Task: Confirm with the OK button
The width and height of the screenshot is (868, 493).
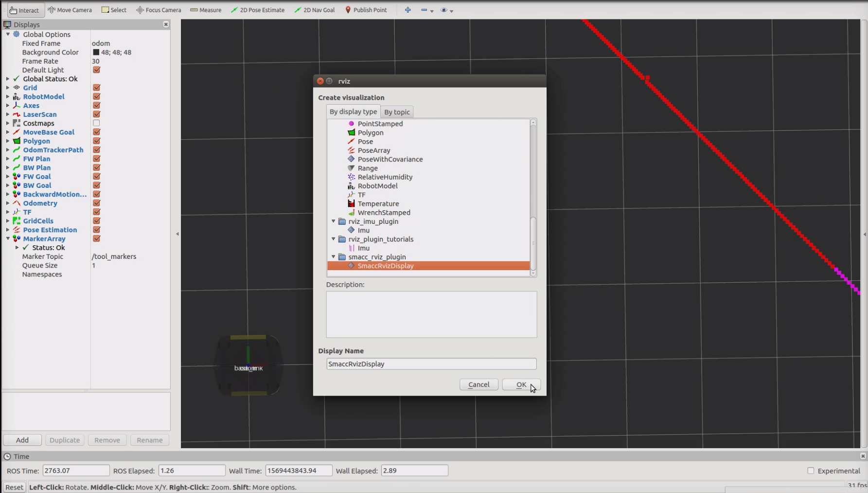Action: coord(521,384)
